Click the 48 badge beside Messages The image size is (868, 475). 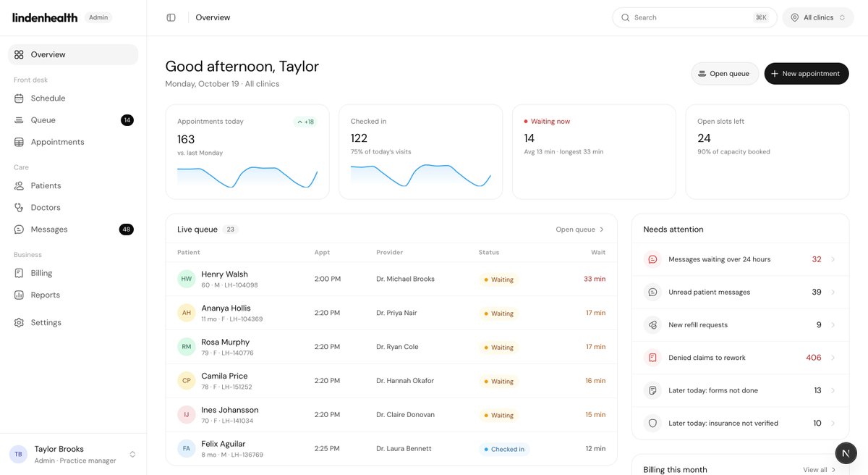tap(127, 230)
